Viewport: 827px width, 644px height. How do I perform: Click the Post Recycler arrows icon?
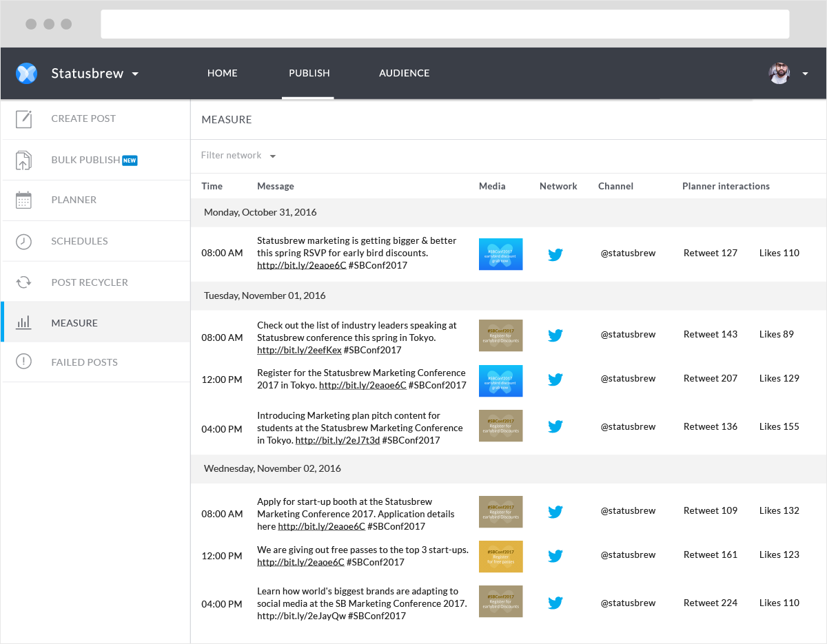tap(24, 282)
